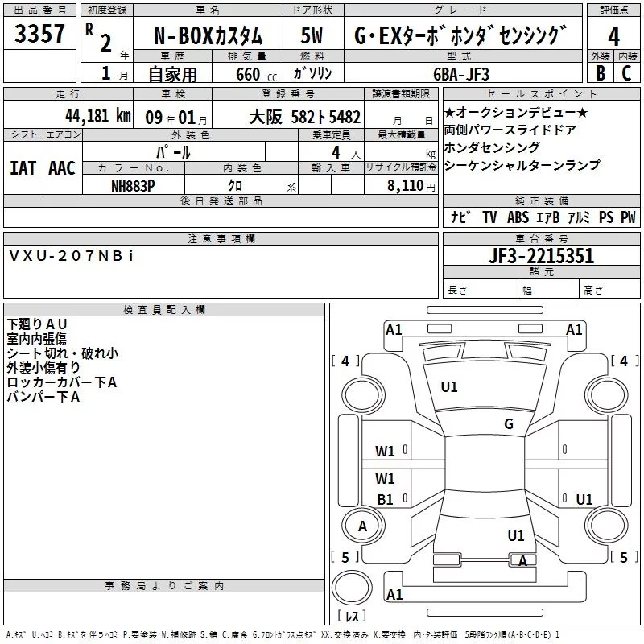Image resolution: width=644 pixels, height=644 pixels.
Task: Click the note VXU-207NBi
Action: point(71,256)
